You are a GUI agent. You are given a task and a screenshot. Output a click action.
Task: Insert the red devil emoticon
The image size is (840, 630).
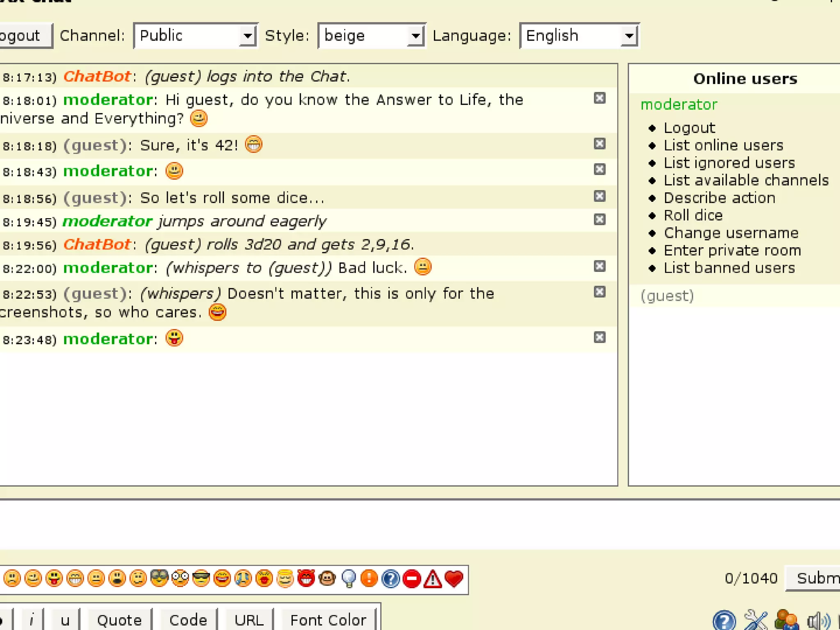(306, 579)
